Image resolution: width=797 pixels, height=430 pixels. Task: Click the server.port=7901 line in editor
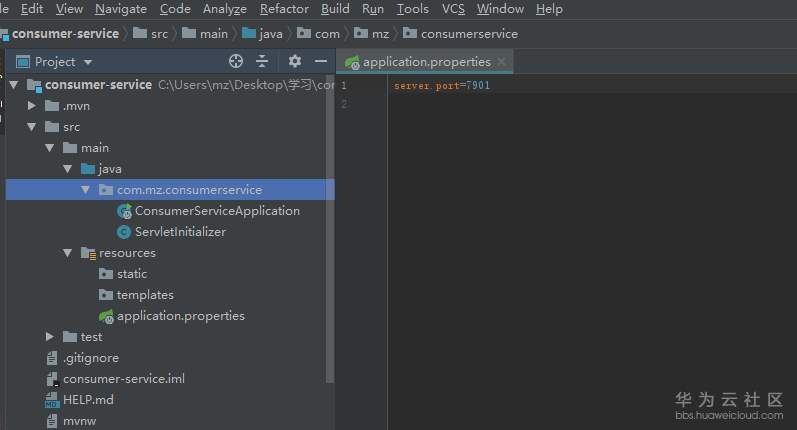(442, 85)
